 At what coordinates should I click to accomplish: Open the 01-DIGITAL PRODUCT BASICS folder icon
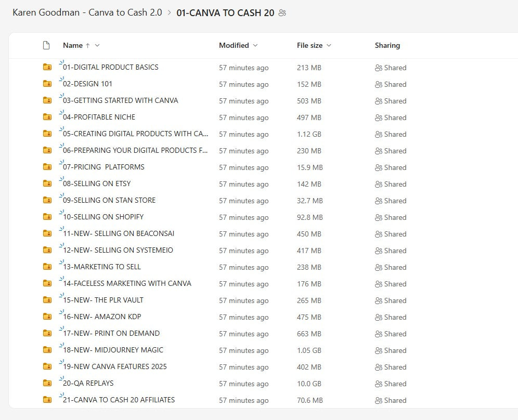(x=47, y=68)
